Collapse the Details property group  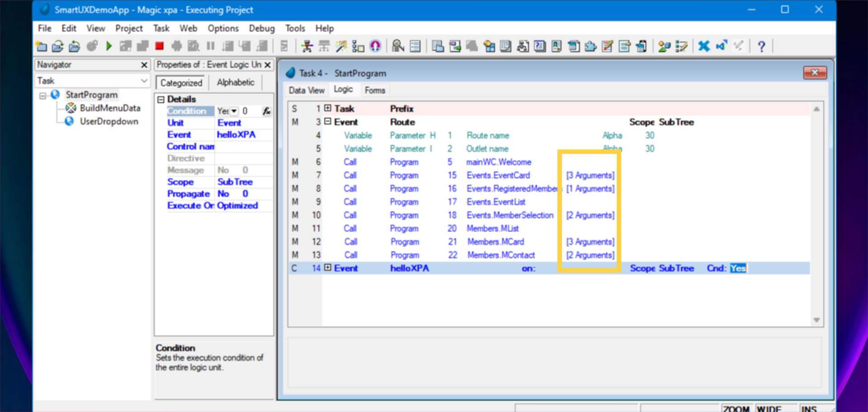pyautogui.click(x=160, y=99)
